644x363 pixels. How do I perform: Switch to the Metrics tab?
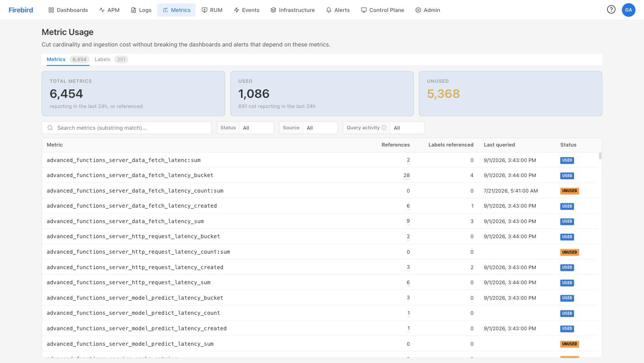(68, 59)
